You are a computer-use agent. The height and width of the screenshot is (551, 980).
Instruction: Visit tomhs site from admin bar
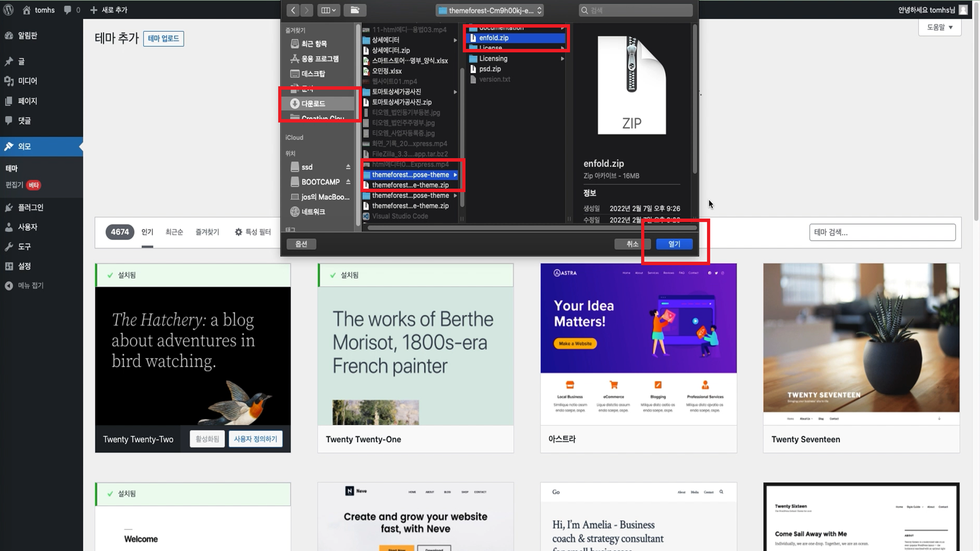click(x=39, y=10)
